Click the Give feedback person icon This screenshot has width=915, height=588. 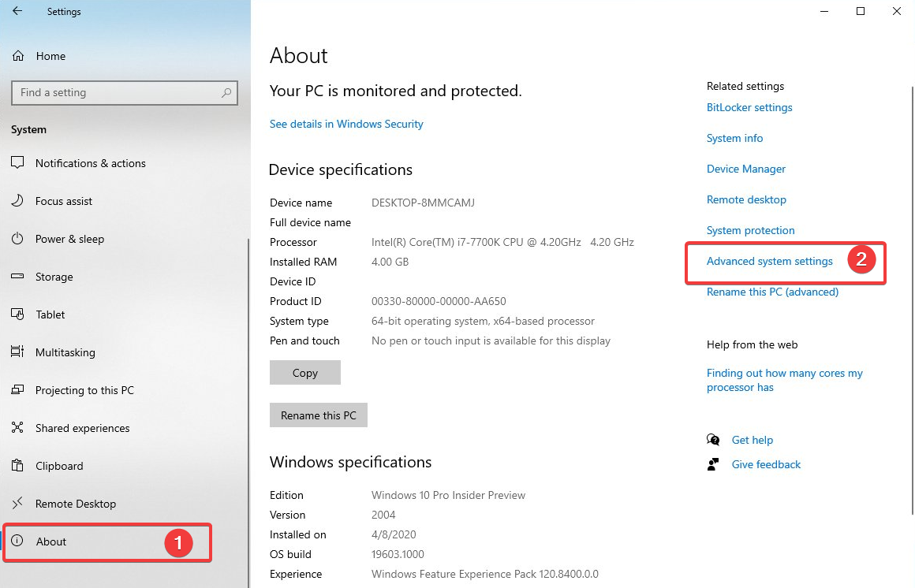tap(713, 464)
